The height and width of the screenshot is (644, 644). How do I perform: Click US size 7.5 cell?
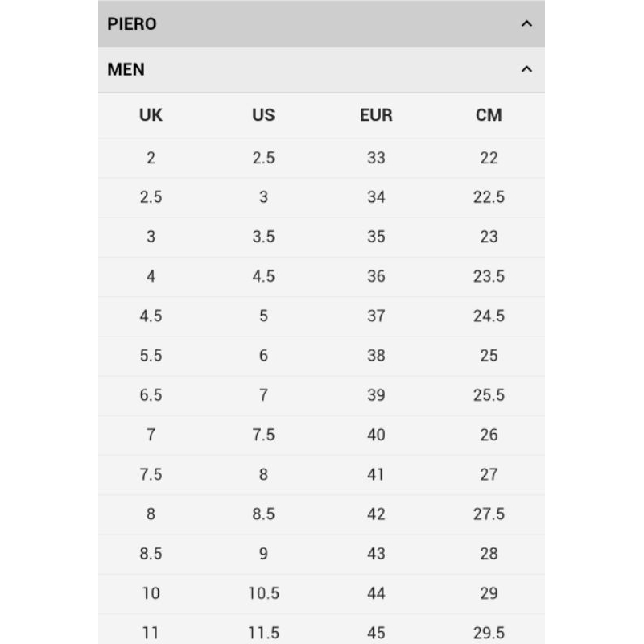coord(263,435)
